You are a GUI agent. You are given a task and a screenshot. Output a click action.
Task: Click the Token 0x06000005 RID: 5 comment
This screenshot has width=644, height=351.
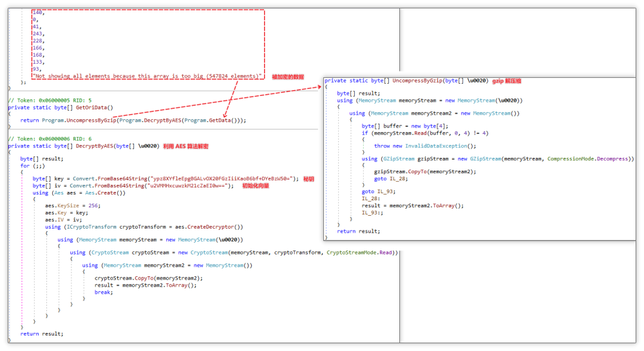pyautogui.click(x=50, y=100)
